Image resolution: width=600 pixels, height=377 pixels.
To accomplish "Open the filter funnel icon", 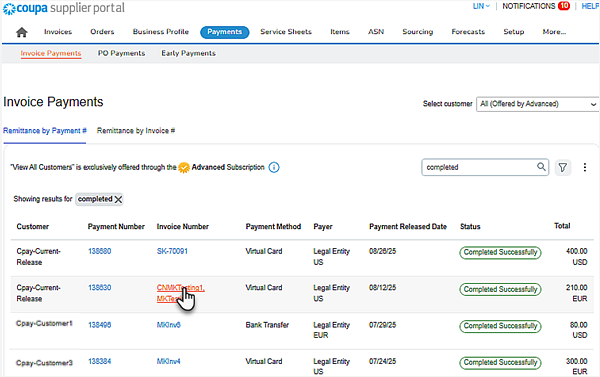I will 562,167.
